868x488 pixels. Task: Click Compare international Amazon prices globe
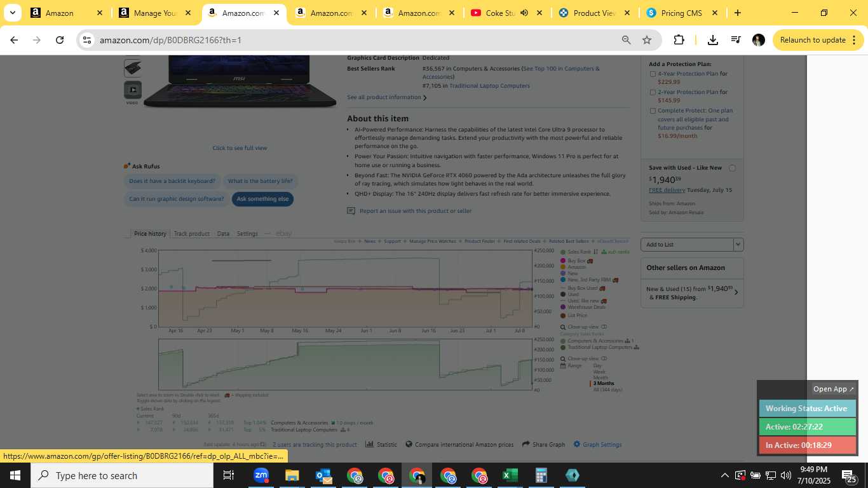409,444
